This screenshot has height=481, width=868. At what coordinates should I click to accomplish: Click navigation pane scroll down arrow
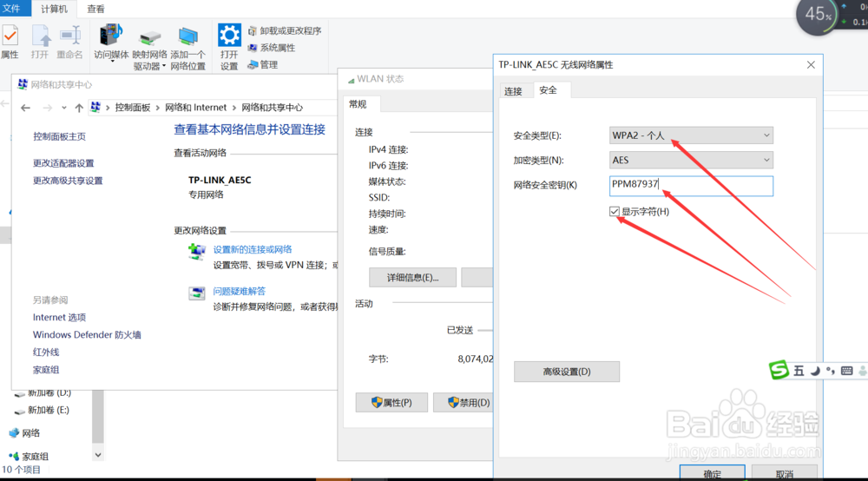pyautogui.click(x=98, y=455)
